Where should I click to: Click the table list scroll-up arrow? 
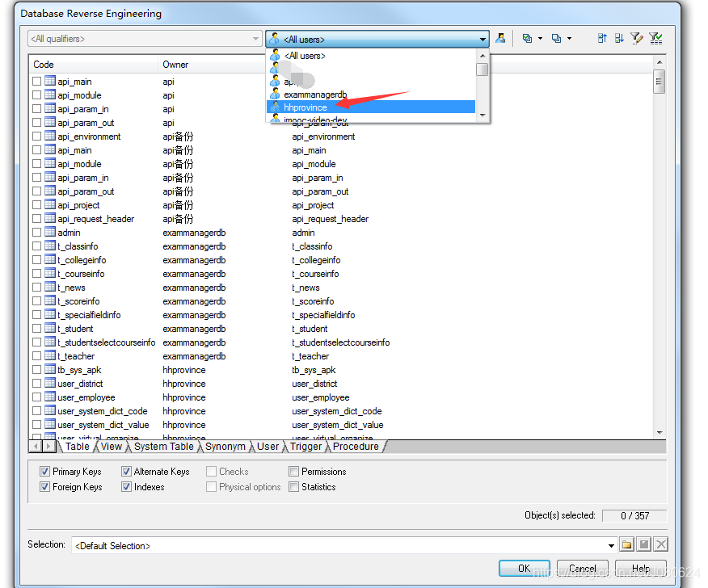pyautogui.click(x=660, y=62)
